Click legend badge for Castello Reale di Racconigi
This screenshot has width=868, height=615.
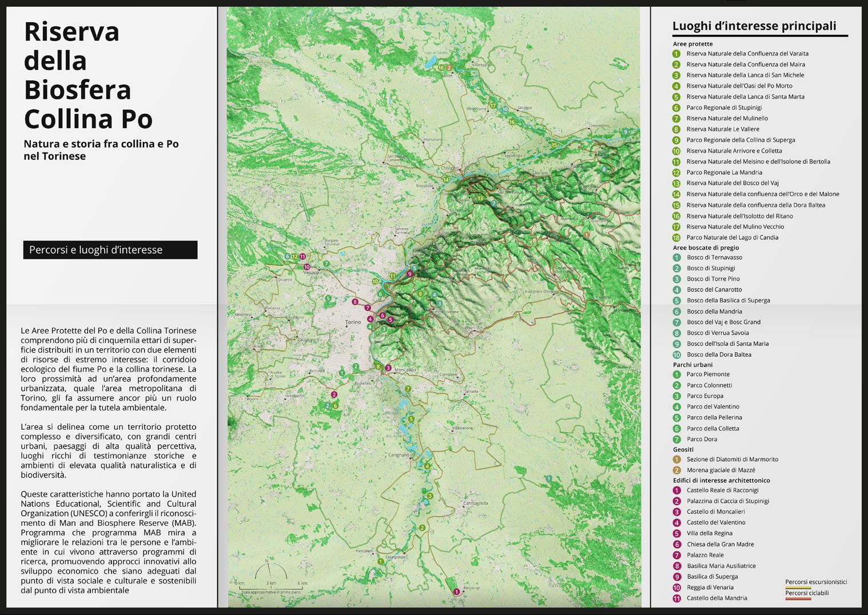click(x=677, y=490)
